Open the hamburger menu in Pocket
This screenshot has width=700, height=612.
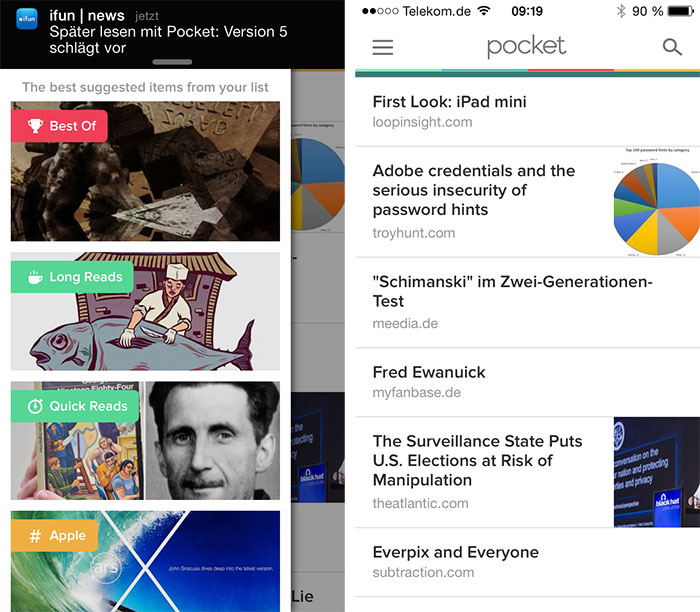383,47
